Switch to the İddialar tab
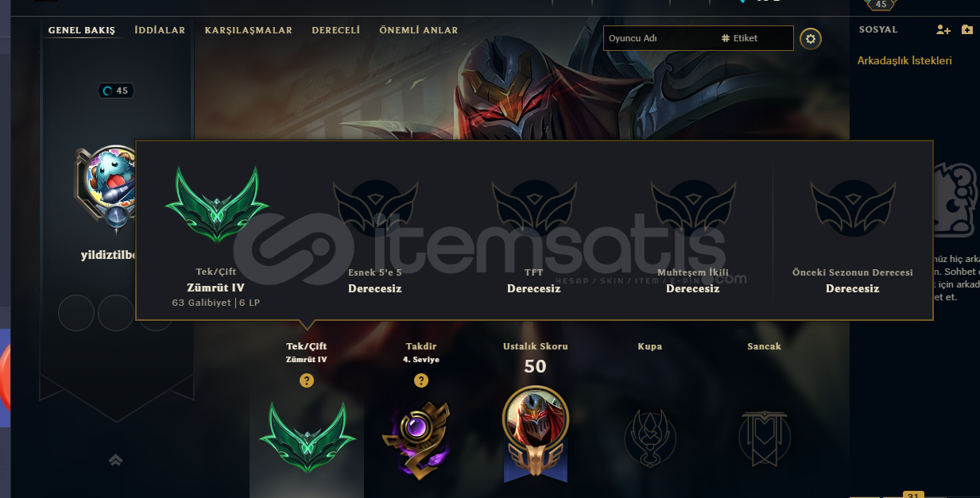Viewport: 980px width, 498px height. [x=160, y=30]
